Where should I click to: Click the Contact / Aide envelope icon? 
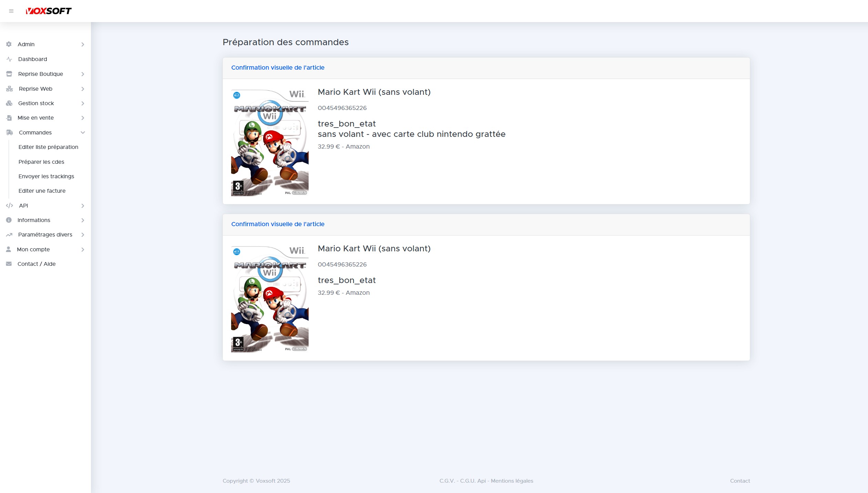click(x=8, y=264)
